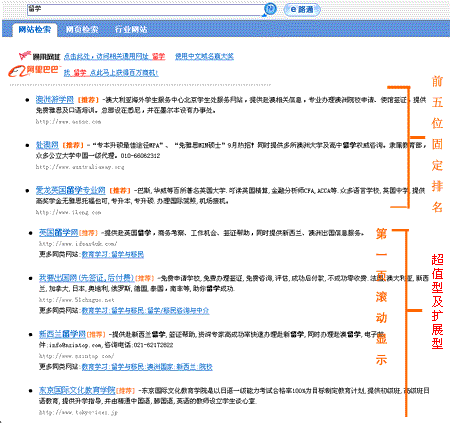This screenshot has height=423, width=450.
Task: Click the e路通 button
Action: point(302,9)
